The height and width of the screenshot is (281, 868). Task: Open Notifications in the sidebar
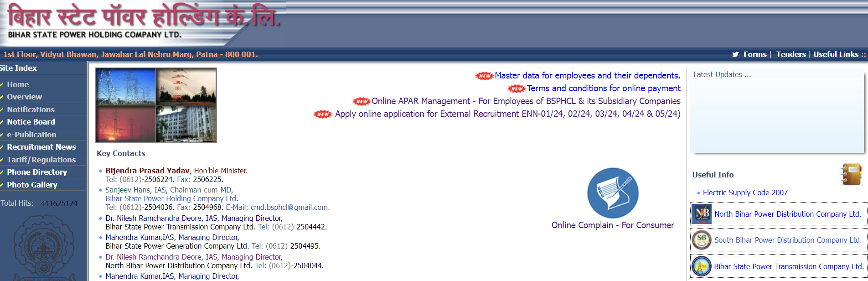tap(31, 109)
